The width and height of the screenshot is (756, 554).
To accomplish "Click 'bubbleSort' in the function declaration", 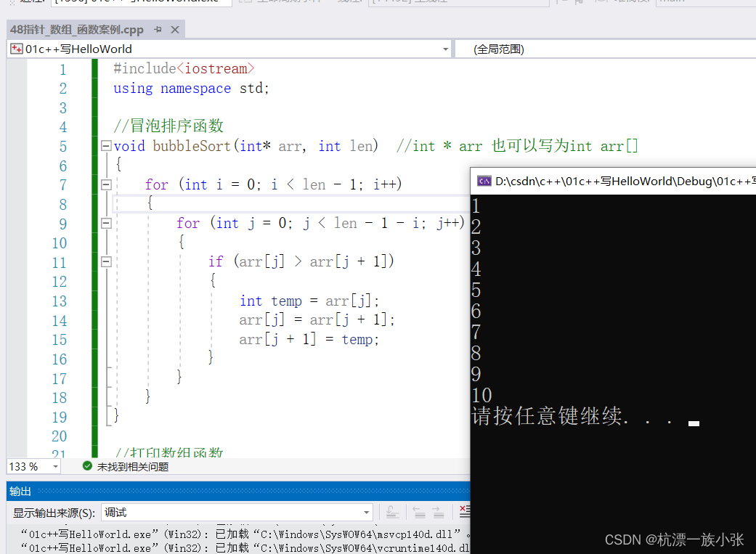I will click(x=192, y=146).
